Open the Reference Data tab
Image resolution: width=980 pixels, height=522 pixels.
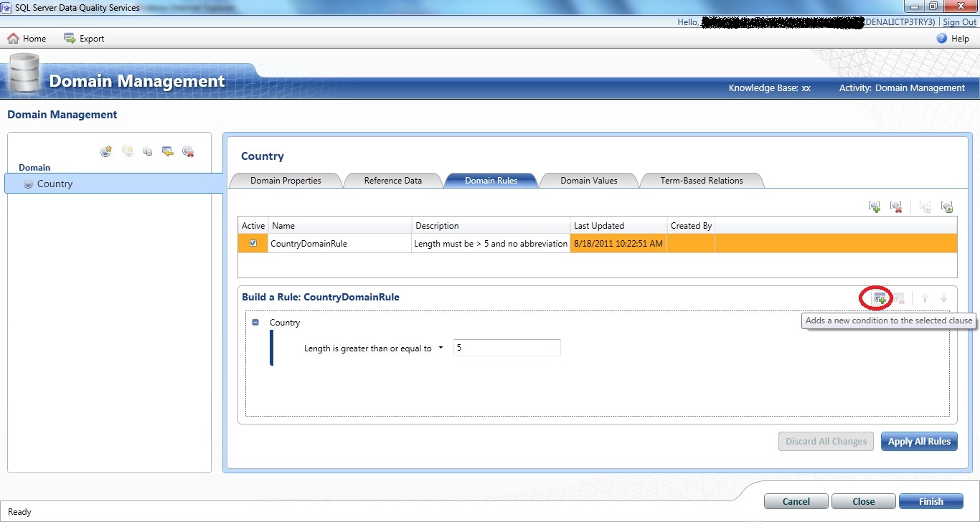pyautogui.click(x=393, y=181)
